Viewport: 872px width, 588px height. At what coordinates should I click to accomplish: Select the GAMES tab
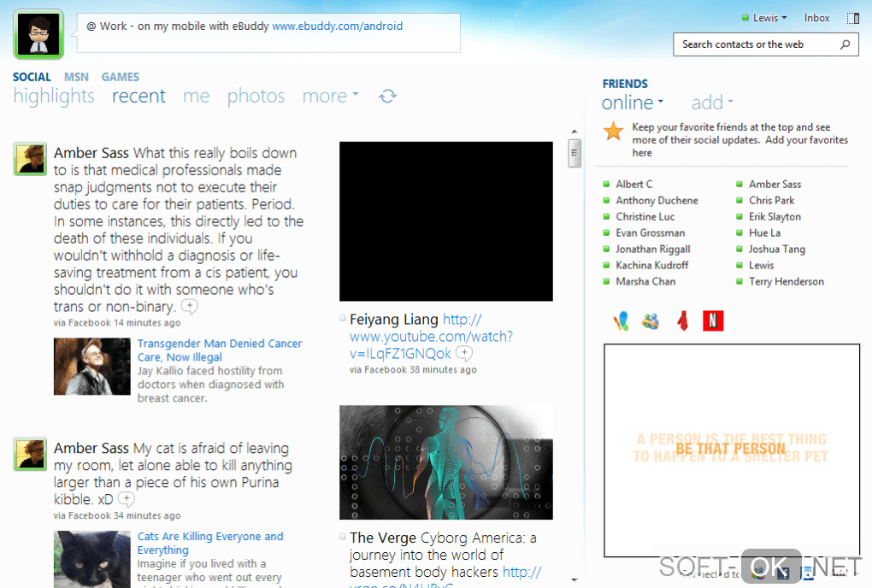click(x=121, y=77)
